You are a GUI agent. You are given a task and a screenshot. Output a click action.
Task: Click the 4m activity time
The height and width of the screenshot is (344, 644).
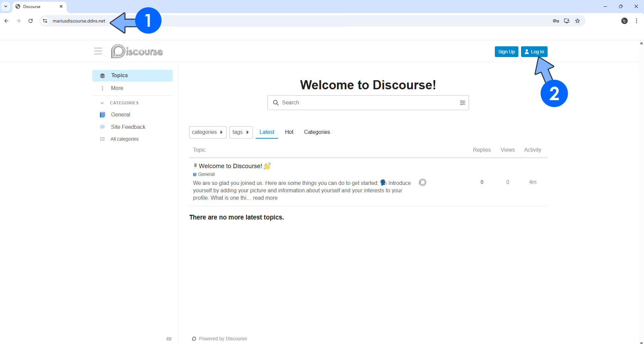point(533,182)
